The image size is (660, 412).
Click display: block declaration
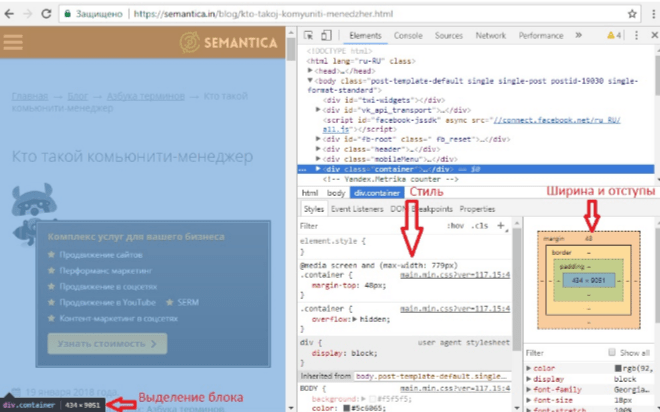click(x=344, y=353)
